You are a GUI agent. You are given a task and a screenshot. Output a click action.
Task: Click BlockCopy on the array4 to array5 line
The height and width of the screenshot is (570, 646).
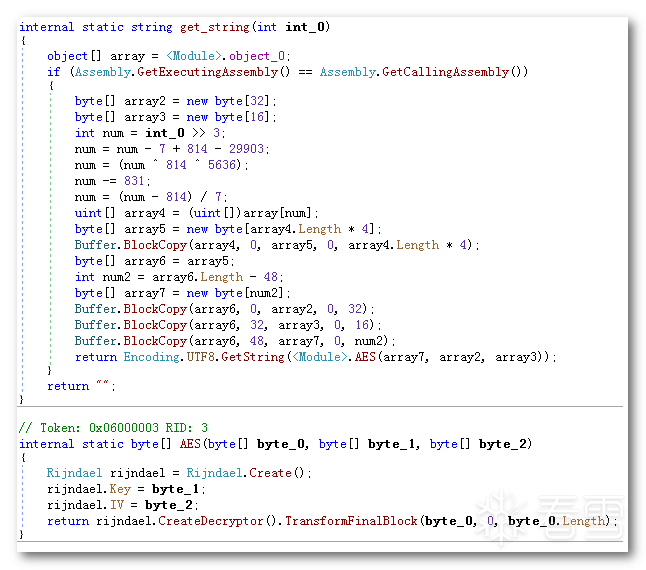coord(155,245)
